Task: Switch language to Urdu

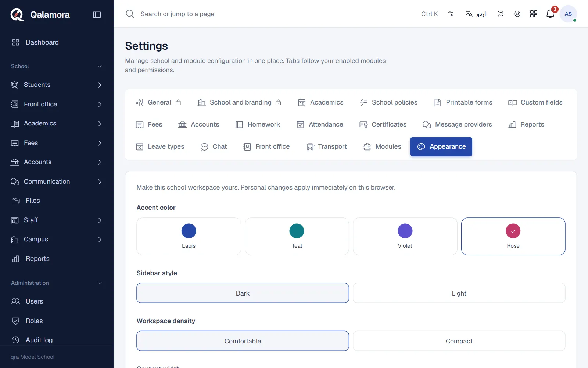Action: pyautogui.click(x=476, y=14)
